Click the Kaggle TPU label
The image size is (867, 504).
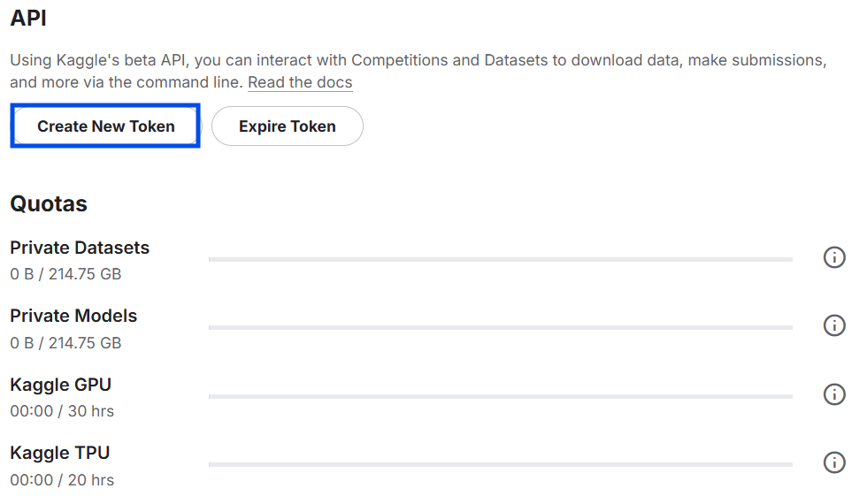(x=59, y=453)
